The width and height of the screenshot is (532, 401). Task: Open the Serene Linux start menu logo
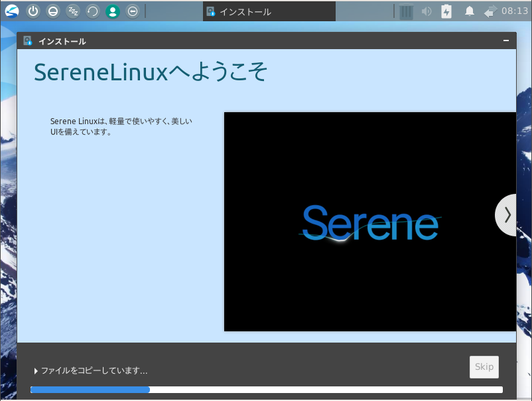pyautogui.click(x=12, y=11)
